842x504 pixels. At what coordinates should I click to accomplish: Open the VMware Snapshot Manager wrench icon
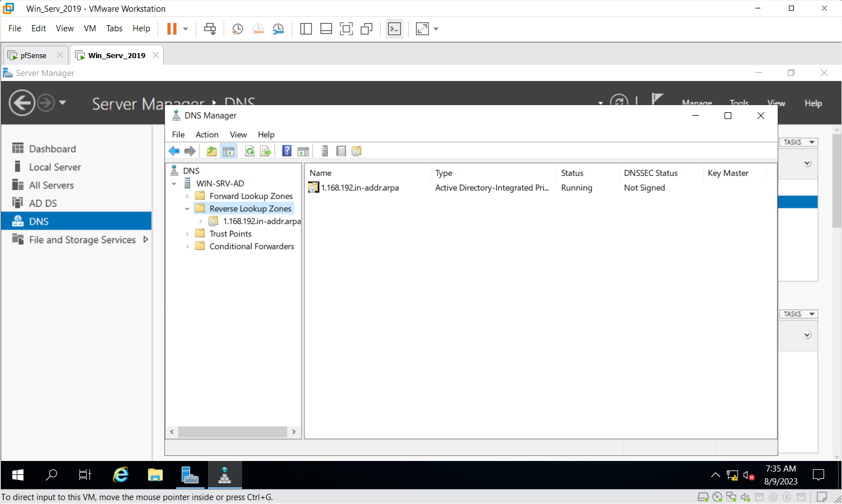pyautogui.click(x=278, y=28)
